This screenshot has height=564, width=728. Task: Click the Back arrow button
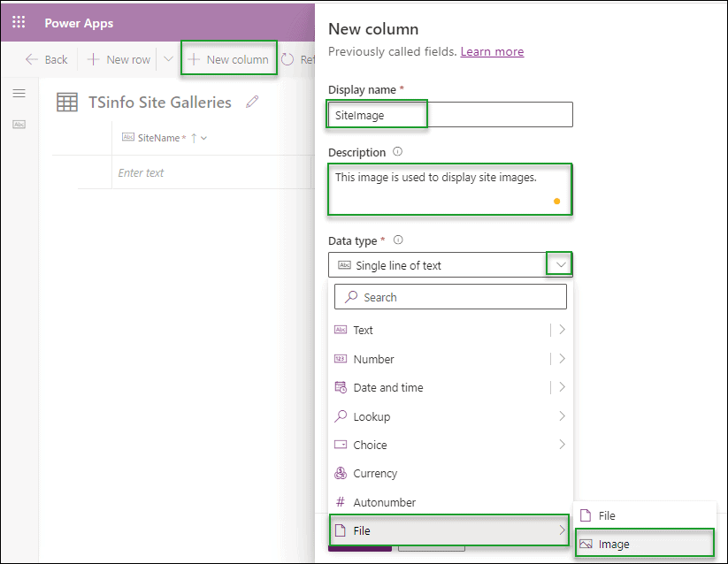coord(46,59)
